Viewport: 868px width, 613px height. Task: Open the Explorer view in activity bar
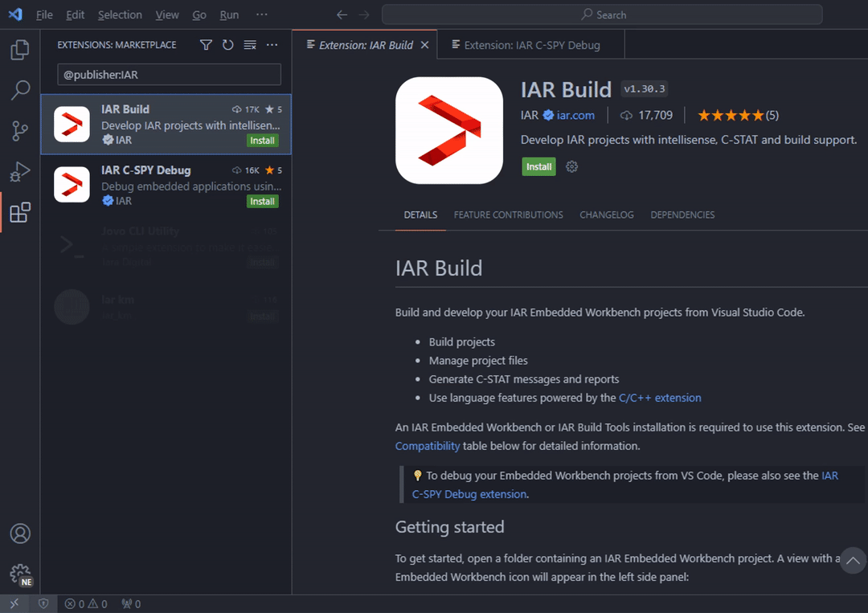20,50
